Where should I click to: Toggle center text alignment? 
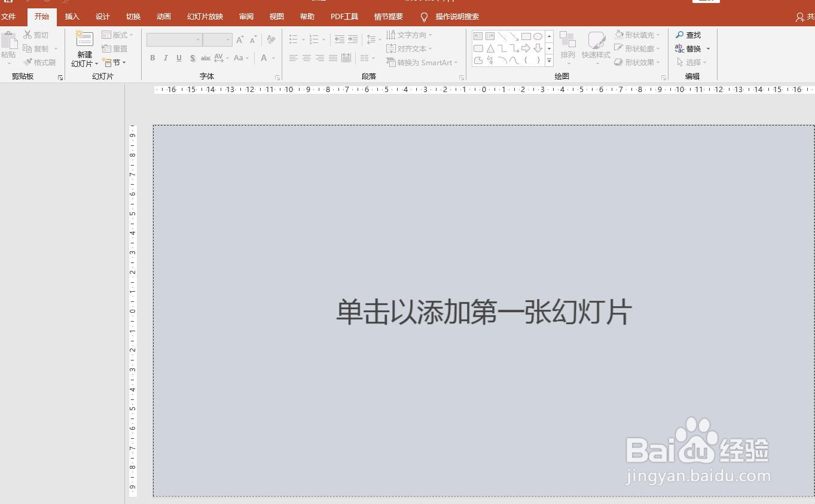306,58
